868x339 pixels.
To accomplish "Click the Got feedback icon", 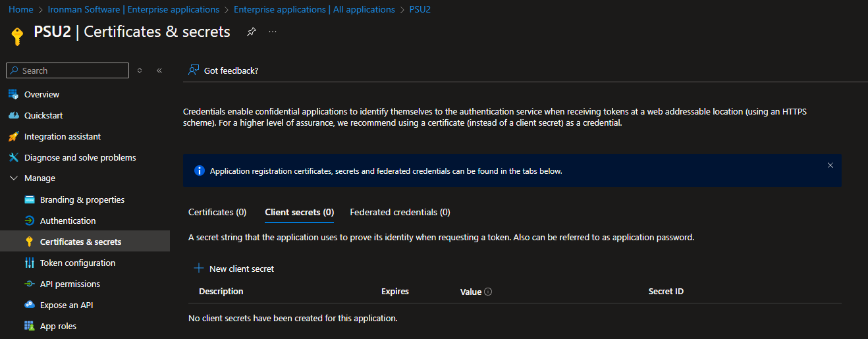I will click(194, 70).
